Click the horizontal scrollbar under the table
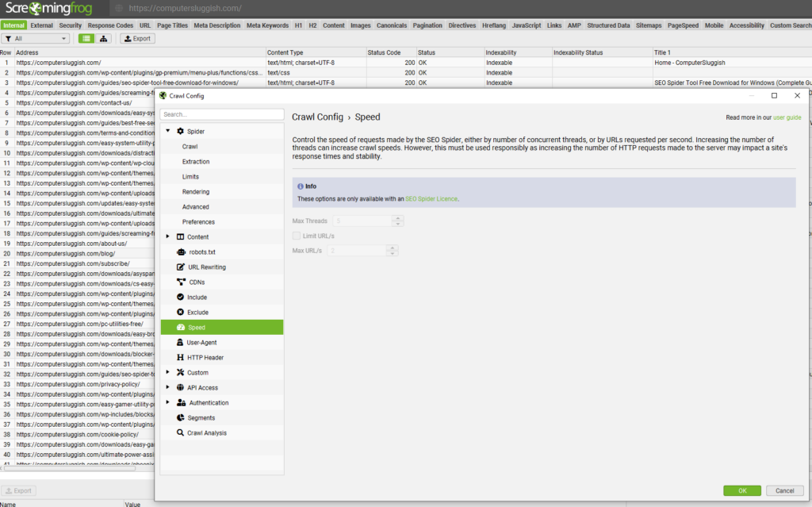 [70, 468]
